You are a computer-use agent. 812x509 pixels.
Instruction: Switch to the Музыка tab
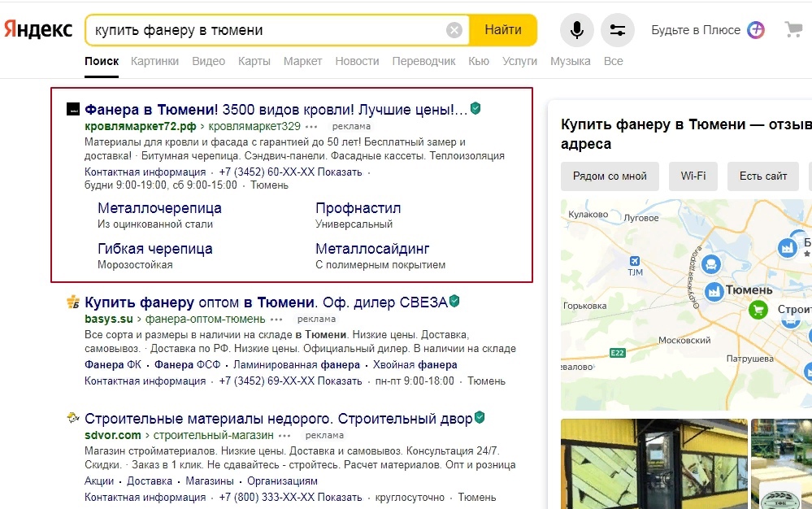pyautogui.click(x=570, y=61)
